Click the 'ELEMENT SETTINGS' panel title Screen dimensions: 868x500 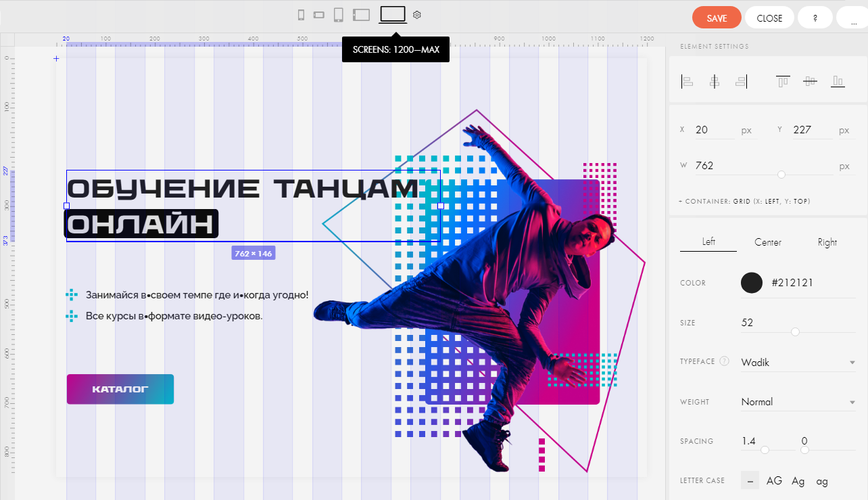click(715, 47)
